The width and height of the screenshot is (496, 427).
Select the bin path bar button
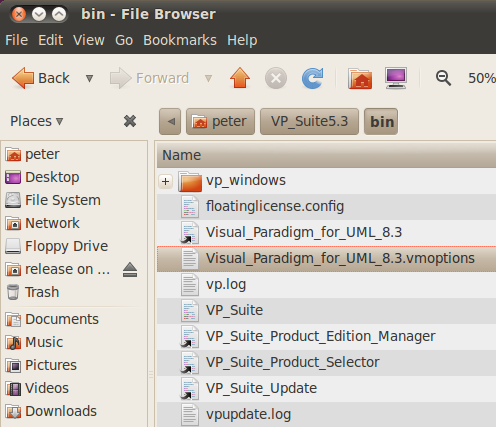click(x=381, y=121)
